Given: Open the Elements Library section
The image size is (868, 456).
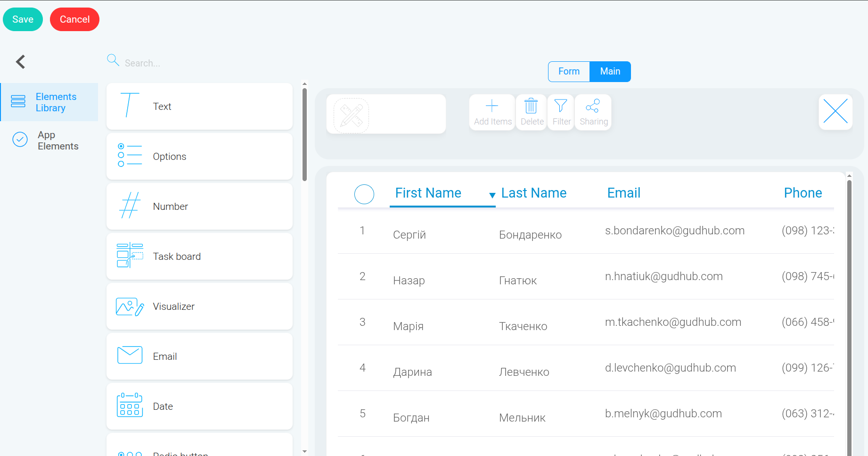Looking at the screenshot, I should tap(49, 102).
